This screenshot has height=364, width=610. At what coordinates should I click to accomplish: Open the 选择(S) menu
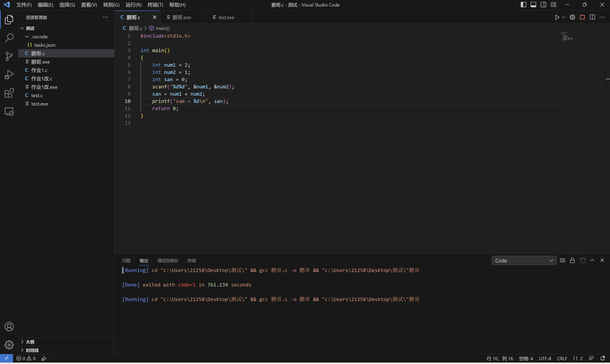tap(67, 5)
